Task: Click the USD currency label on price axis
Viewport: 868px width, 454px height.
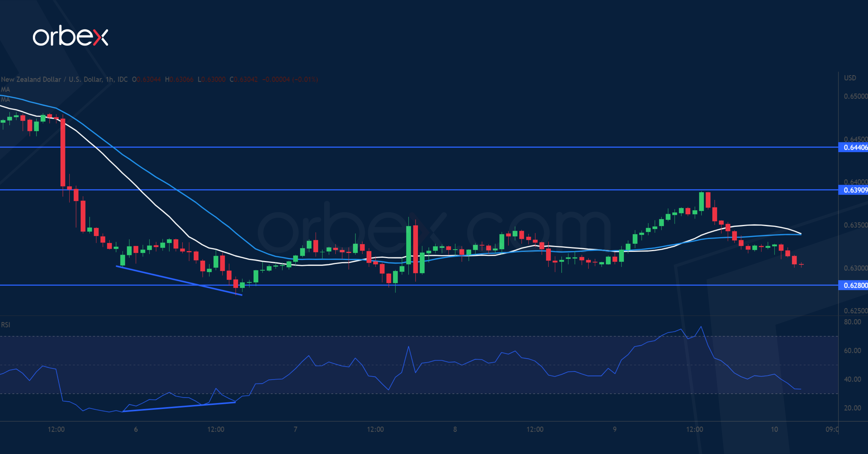Action: 849,78
